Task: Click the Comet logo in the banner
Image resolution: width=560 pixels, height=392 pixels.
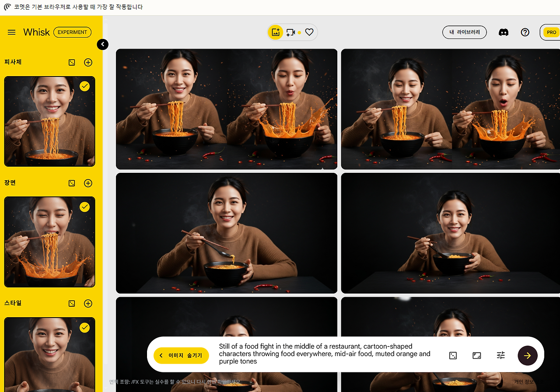Action: tap(7, 7)
